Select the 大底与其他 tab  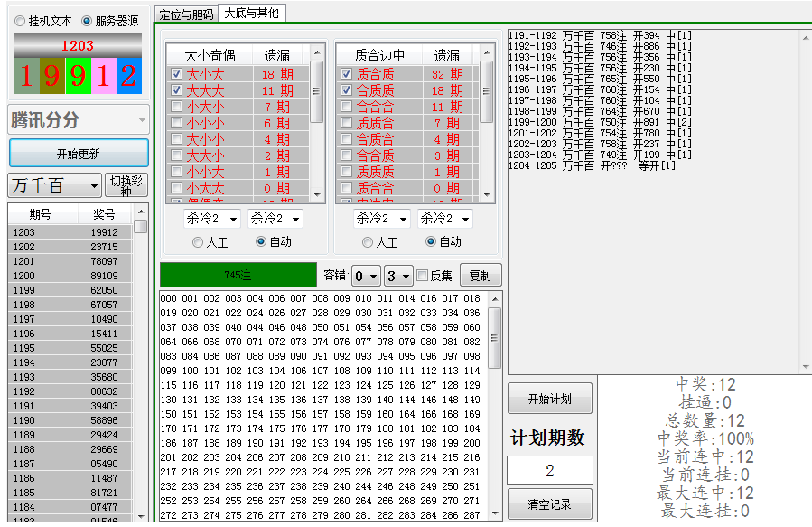coord(251,13)
